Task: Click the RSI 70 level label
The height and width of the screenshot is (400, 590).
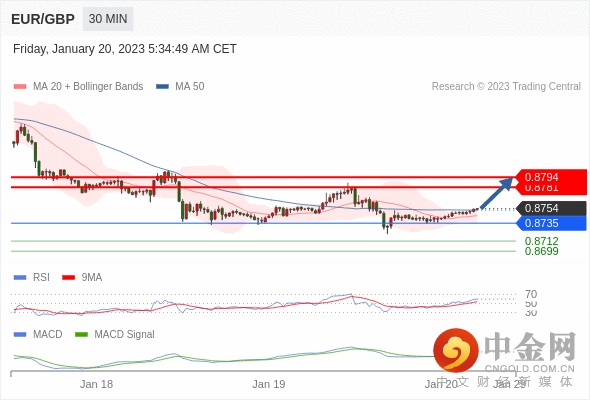Action: [531, 294]
